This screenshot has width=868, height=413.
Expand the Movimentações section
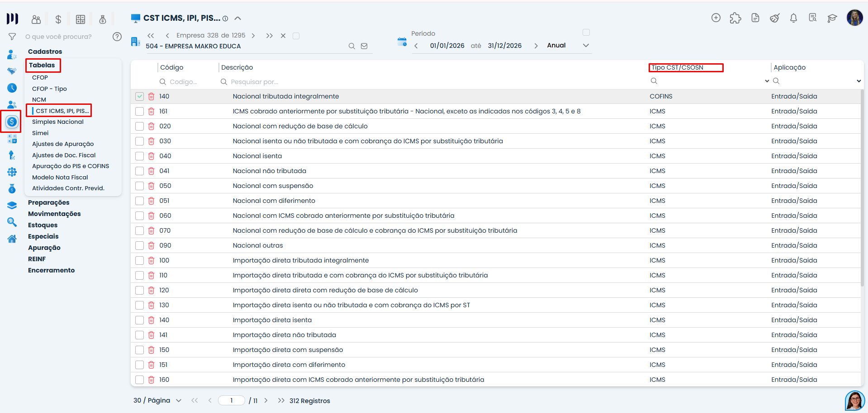coord(54,214)
